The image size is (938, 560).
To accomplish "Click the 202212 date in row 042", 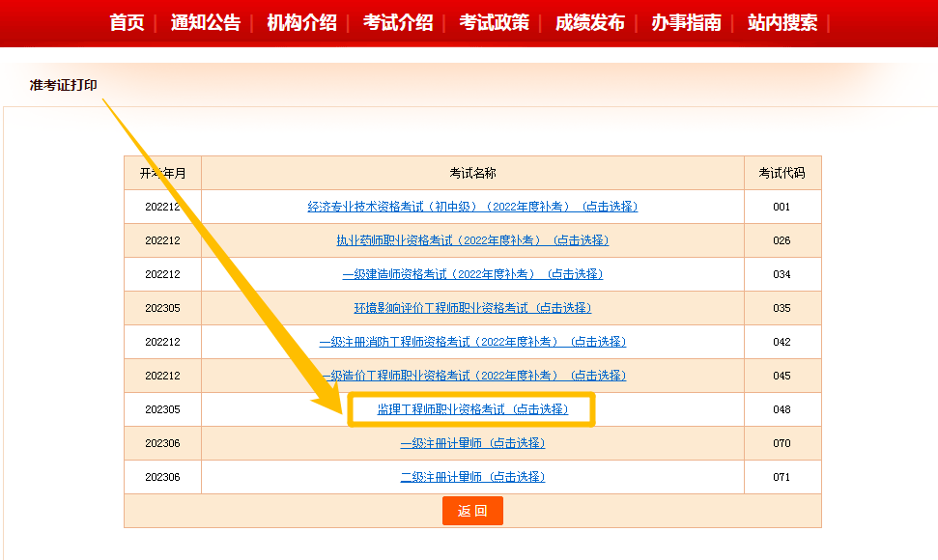I will pos(162,342).
